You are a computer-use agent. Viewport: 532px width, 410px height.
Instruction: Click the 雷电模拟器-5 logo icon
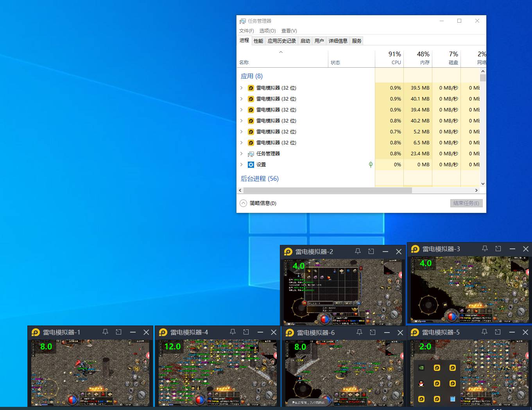[x=415, y=332]
